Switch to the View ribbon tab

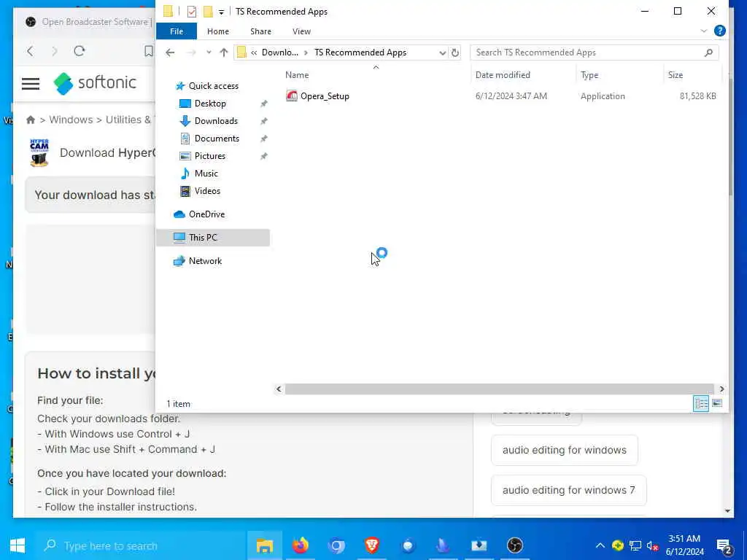(301, 31)
